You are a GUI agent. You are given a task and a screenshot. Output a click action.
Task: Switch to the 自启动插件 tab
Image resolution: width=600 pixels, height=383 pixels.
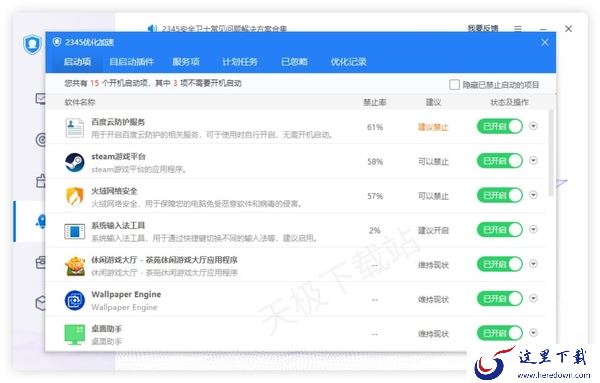[132, 62]
